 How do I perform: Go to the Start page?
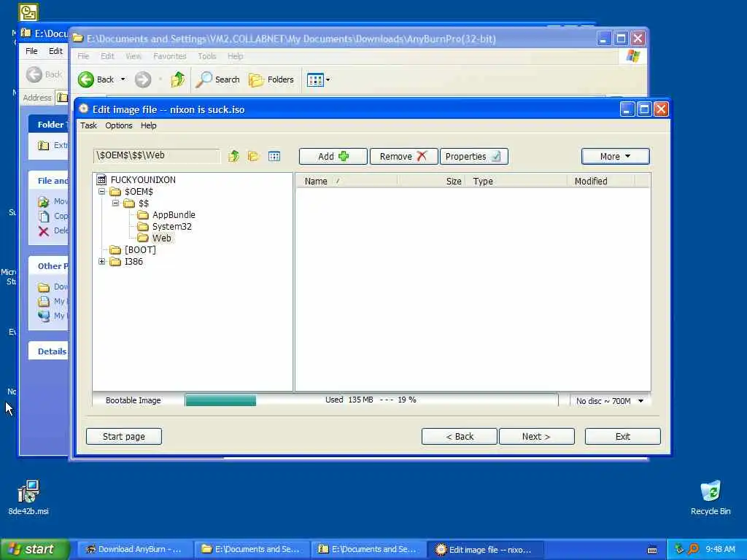coord(124,436)
